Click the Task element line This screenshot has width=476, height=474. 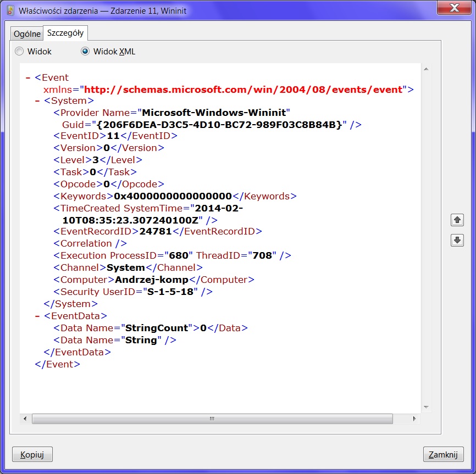[95, 172]
